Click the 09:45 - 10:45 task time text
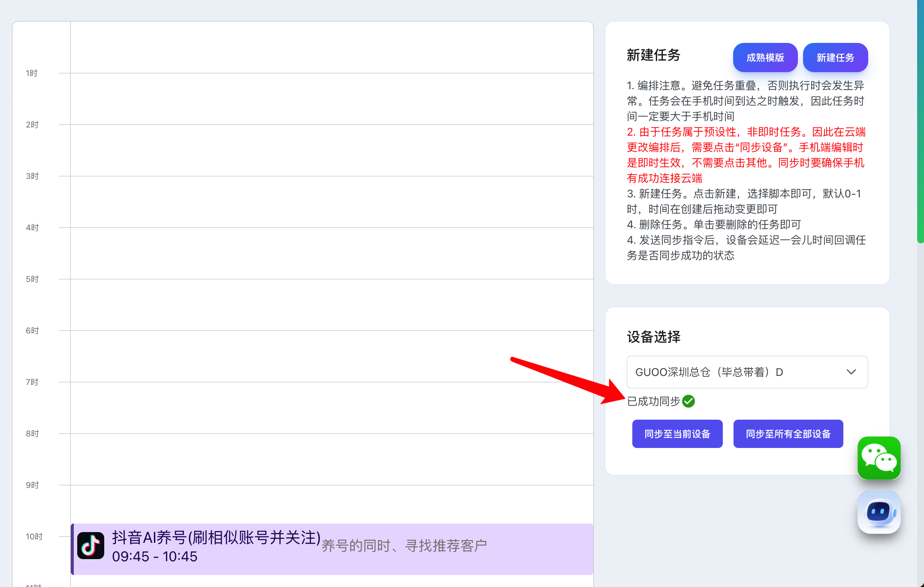This screenshot has width=924, height=587. (x=155, y=557)
